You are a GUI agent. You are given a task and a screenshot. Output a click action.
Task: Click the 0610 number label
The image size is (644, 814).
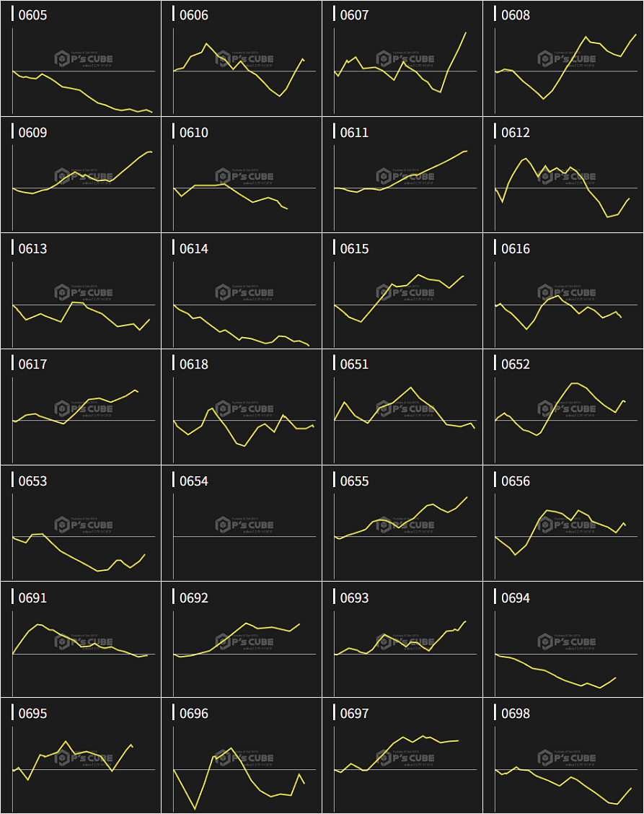point(193,133)
